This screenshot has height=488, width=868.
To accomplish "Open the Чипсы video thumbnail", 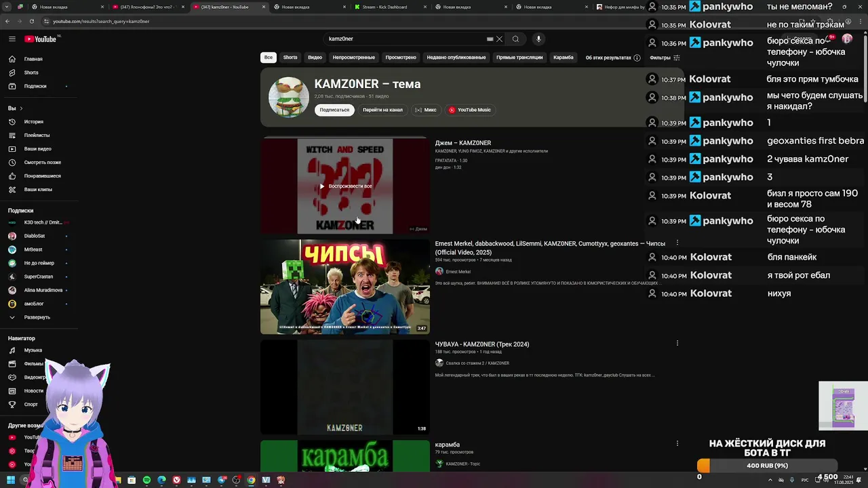I will click(345, 287).
